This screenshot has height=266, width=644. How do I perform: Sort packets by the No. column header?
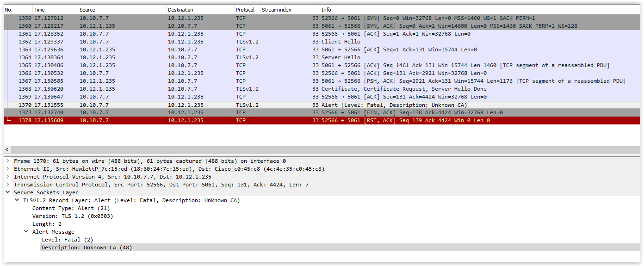pyautogui.click(x=18, y=10)
